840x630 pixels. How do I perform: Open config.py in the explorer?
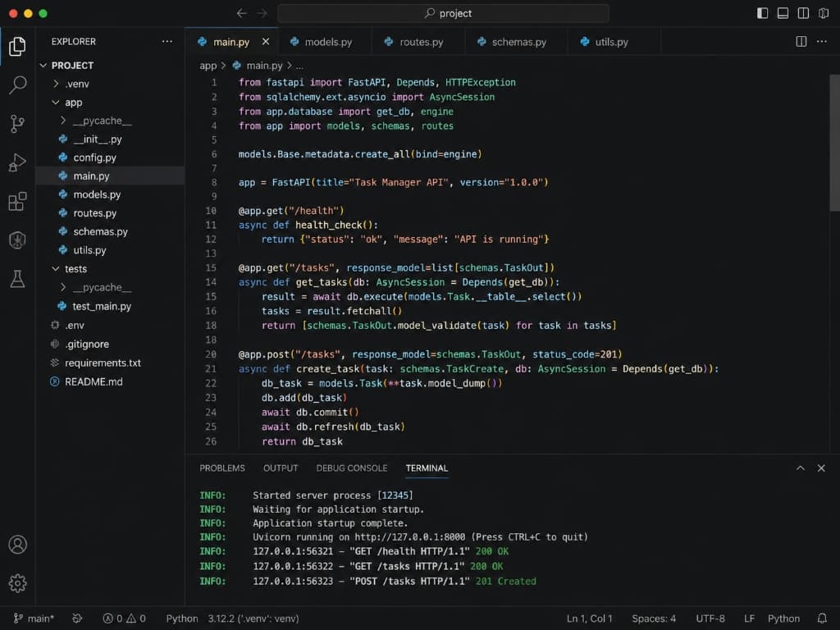coord(111,157)
